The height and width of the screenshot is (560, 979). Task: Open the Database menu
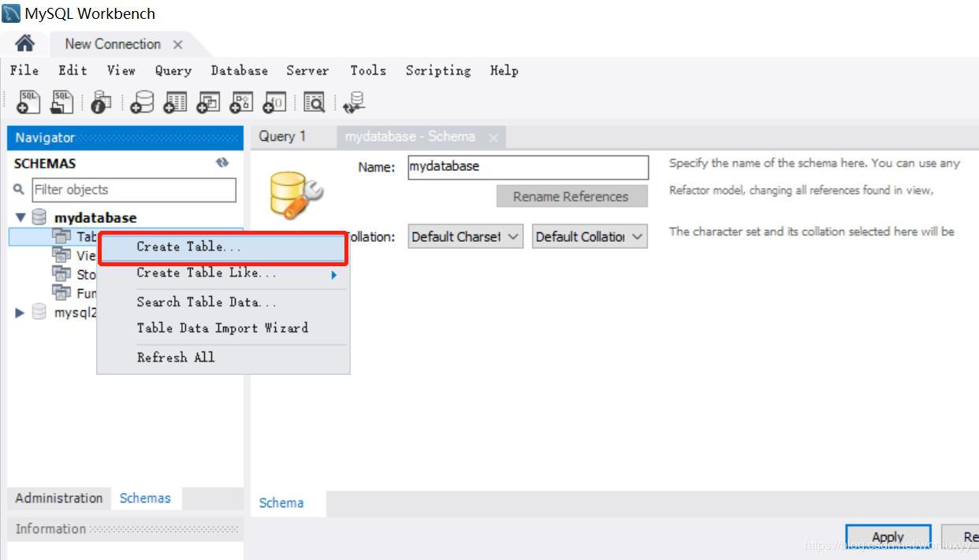point(240,71)
